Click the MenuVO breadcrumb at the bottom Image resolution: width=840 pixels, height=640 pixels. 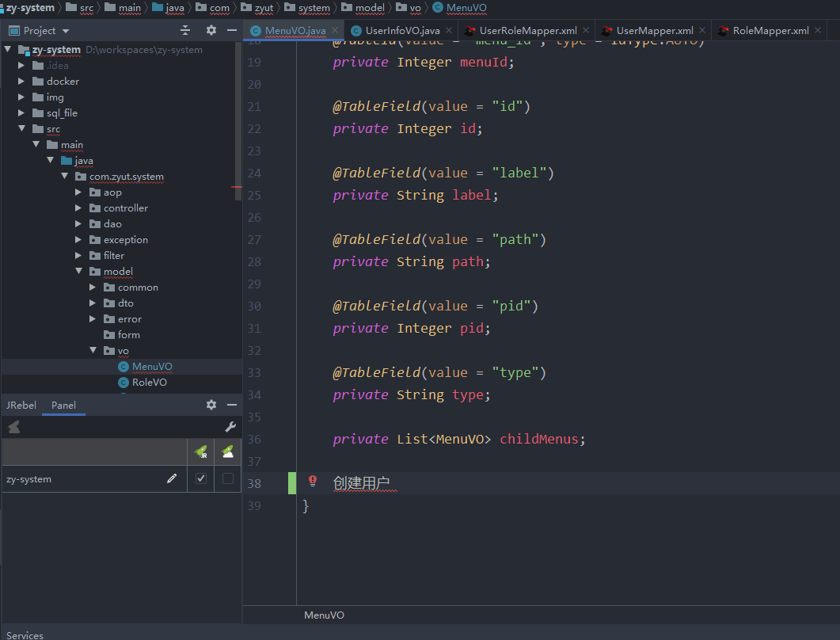pos(323,615)
